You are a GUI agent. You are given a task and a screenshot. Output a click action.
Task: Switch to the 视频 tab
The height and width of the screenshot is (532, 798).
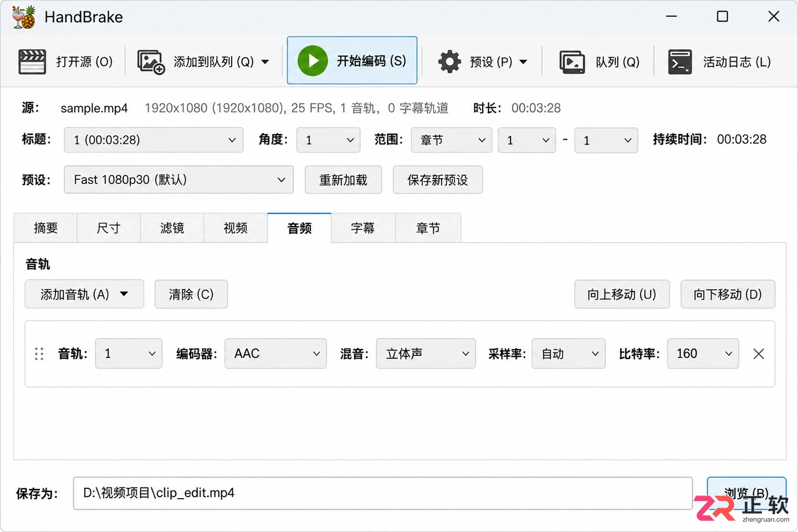click(236, 228)
